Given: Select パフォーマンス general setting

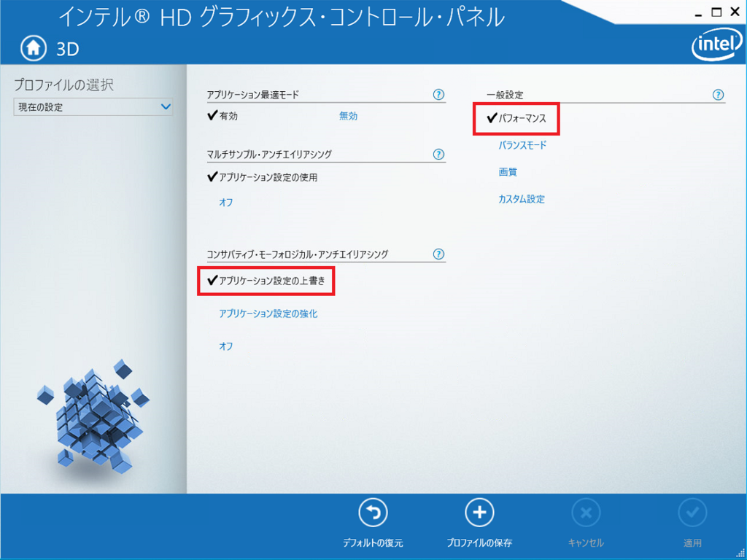Looking at the screenshot, I should (516, 119).
